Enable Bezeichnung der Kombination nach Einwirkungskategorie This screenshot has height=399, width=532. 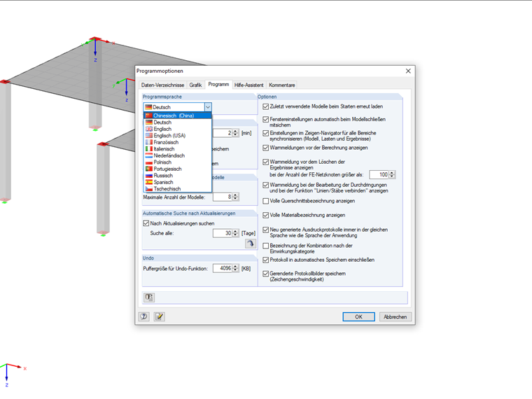tap(266, 246)
